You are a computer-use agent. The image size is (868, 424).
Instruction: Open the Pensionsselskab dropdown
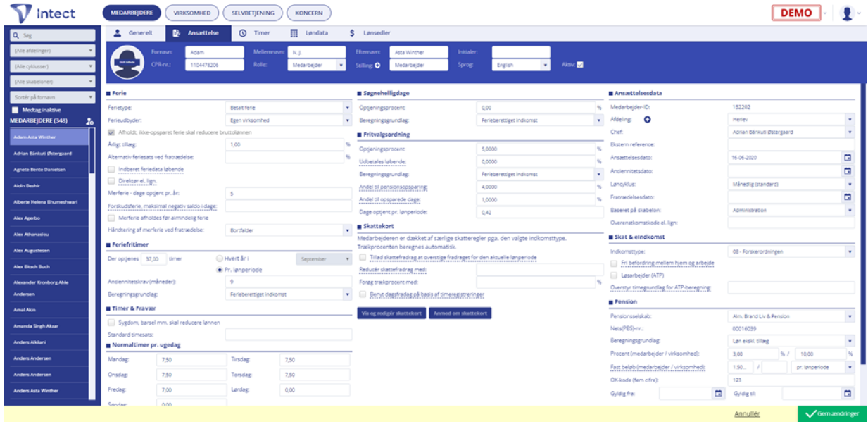point(791,317)
